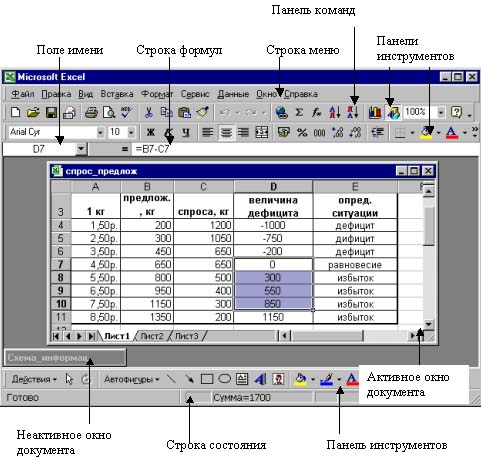This screenshot has height=462, width=481.
Task: Open Автофигуры shapes menu
Action: (132, 379)
